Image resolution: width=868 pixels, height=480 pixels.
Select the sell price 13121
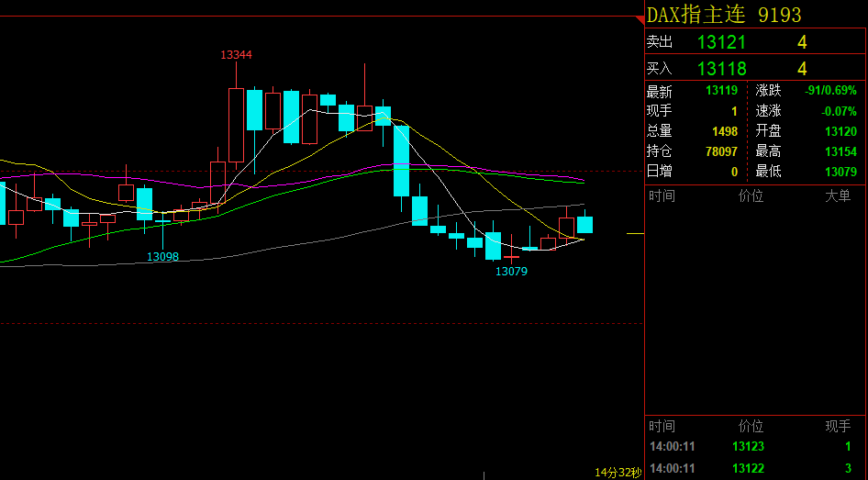coord(721,42)
